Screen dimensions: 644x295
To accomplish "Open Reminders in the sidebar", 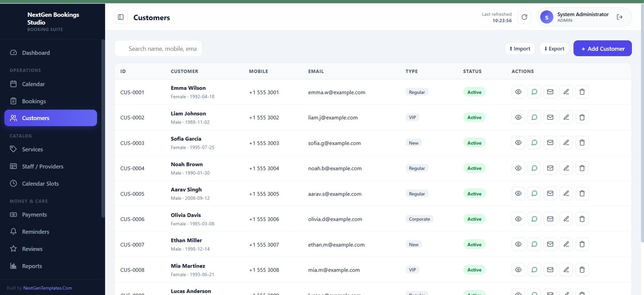I will pyautogui.click(x=51, y=232).
